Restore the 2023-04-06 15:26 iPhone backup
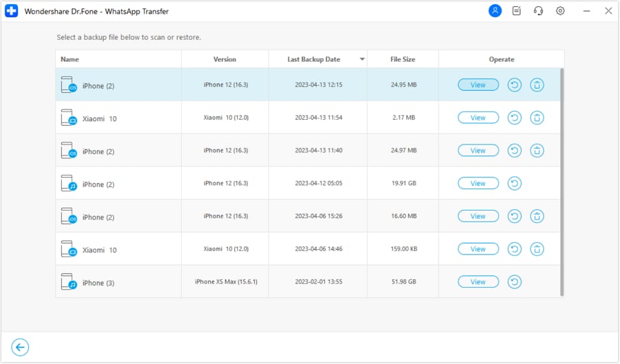The width and height of the screenshot is (620, 364). [x=514, y=216]
